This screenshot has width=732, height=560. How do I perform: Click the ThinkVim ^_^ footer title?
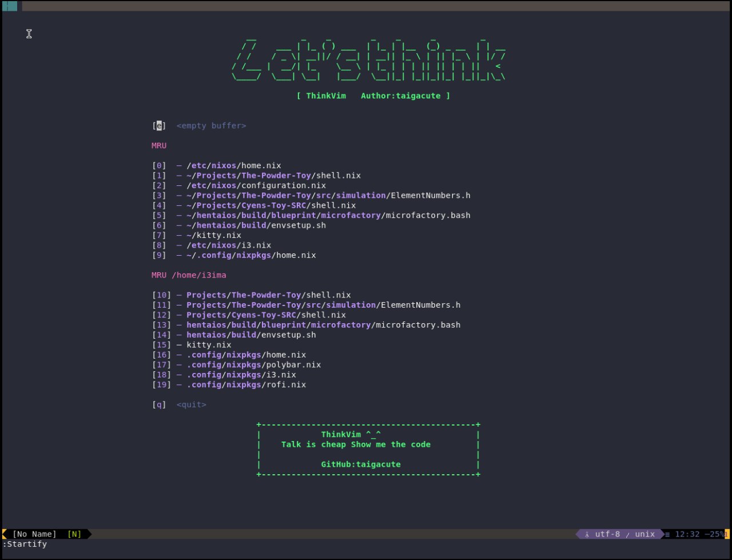(351, 435)
